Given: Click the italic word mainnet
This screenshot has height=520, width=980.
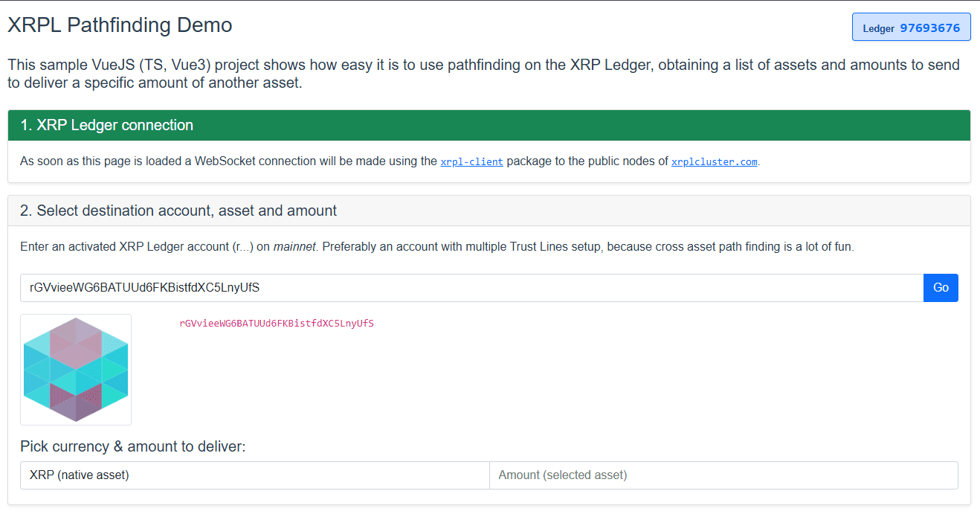Looking at the screenshot, I should [295, 247].
